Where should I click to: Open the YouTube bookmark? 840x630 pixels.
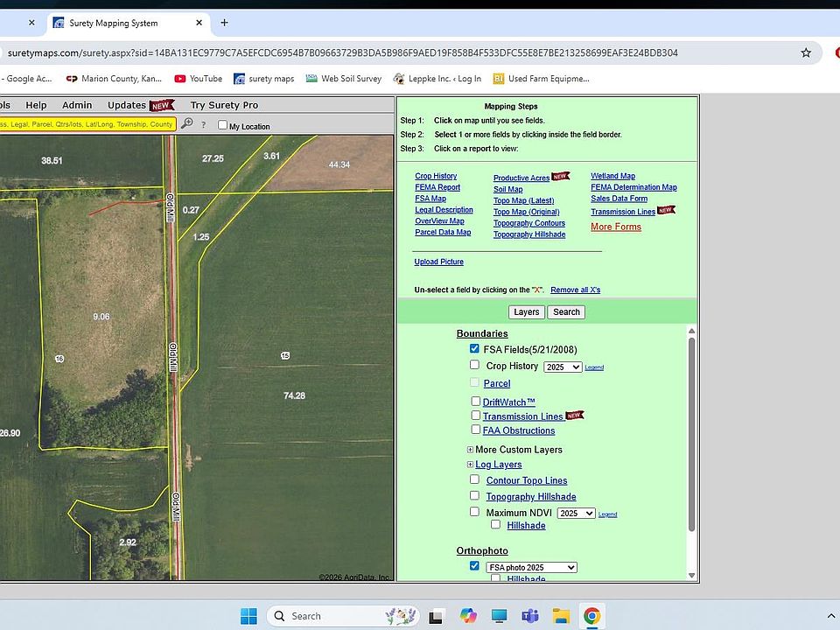pyautogui.click(x=199, y=79)
